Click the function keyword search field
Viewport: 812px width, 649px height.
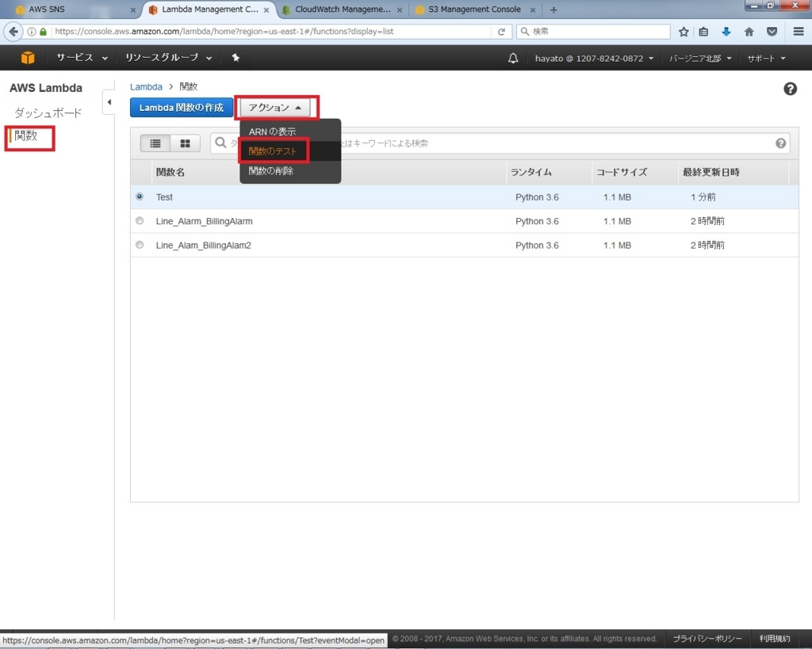pos(500,143)
